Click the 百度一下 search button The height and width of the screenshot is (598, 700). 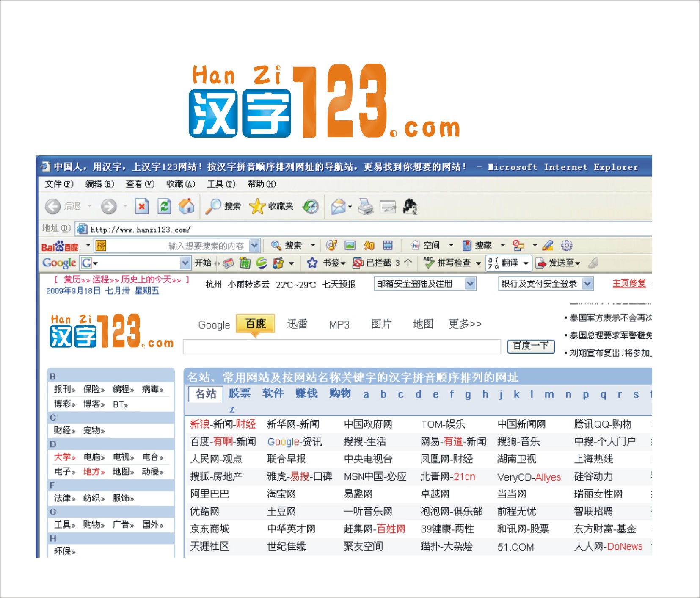tap(531, 346)
